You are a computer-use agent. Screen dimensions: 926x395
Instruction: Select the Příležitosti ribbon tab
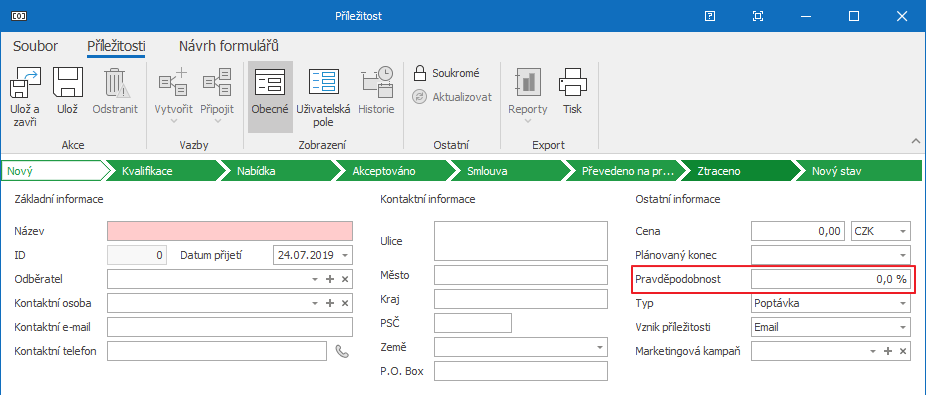tap(116, 46)
